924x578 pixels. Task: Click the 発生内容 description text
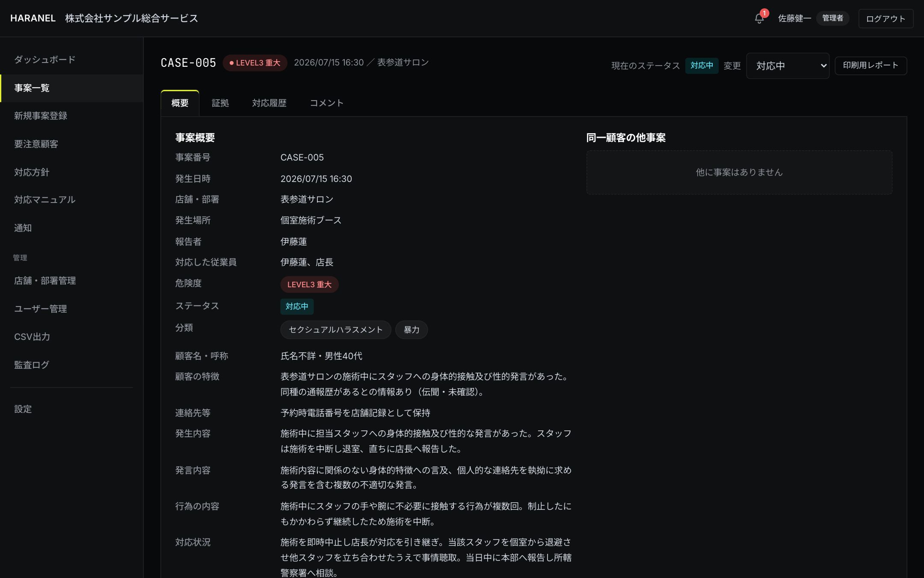[426, 441]
